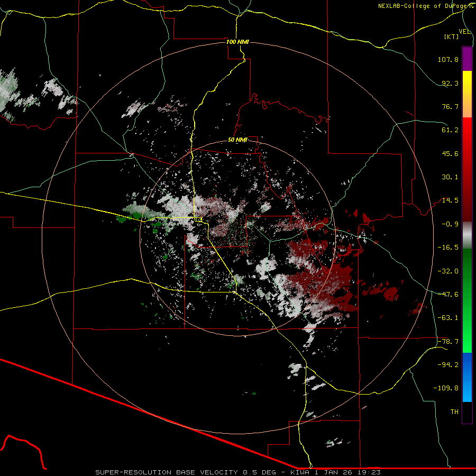Click the [KT] units label
Viewport: 476px width, 476px height.
(x=452, y=36)
